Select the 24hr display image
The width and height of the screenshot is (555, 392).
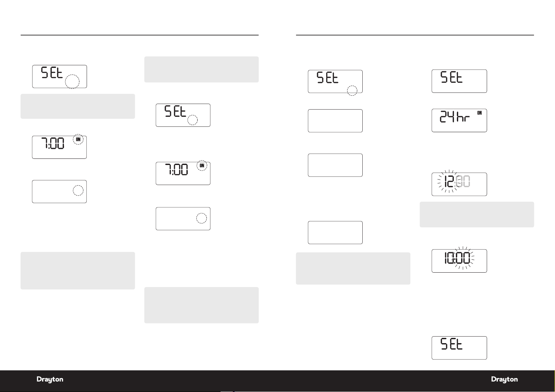[x=459, y=121]
